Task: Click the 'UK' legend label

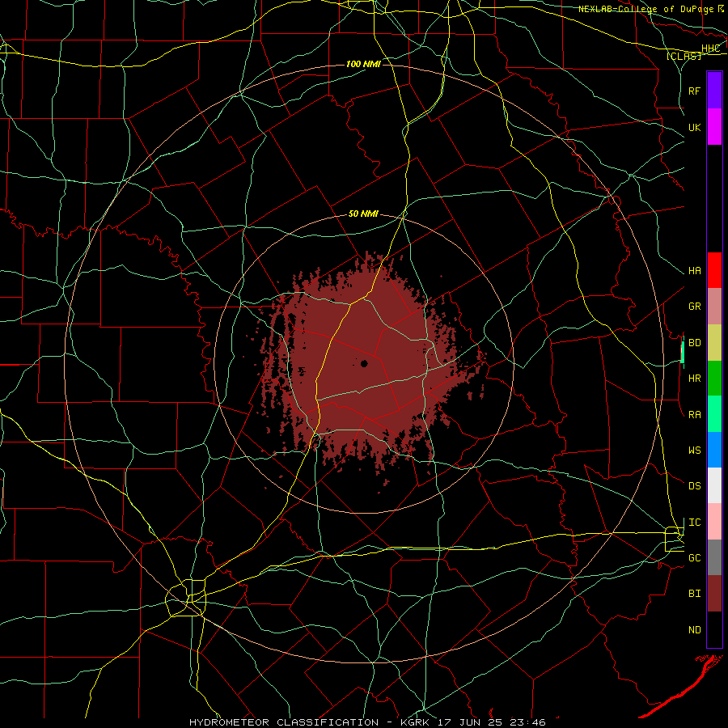Action: 694,127
